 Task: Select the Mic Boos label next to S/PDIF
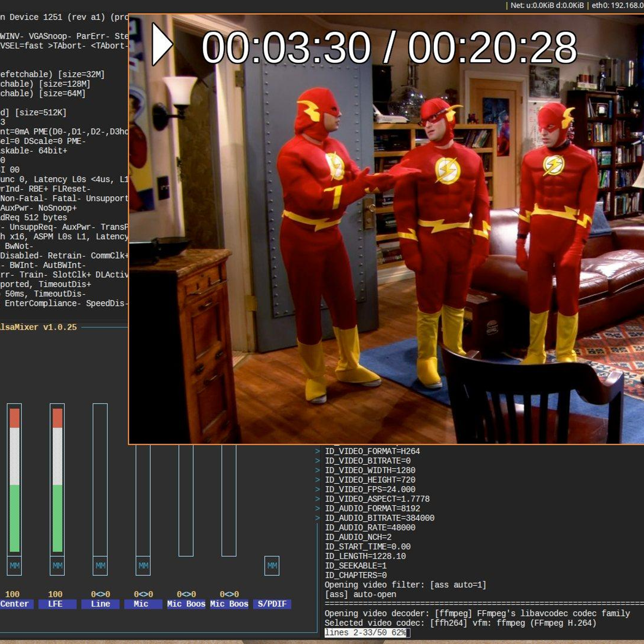tap(229, 604)
